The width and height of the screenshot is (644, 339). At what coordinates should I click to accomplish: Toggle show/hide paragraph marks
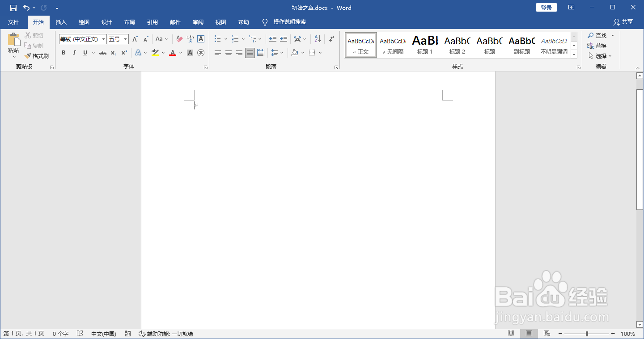(331, 39)
